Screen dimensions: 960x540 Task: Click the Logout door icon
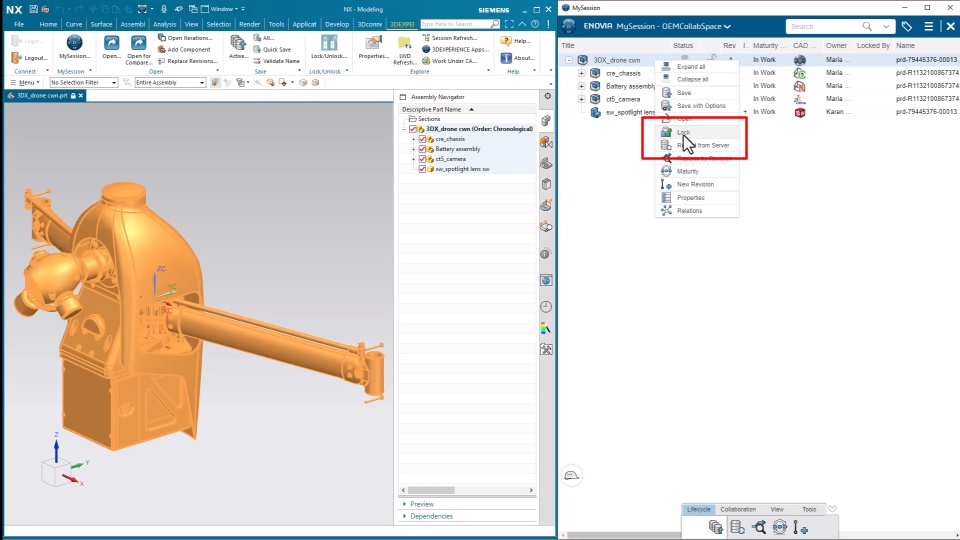pos(16,58)
